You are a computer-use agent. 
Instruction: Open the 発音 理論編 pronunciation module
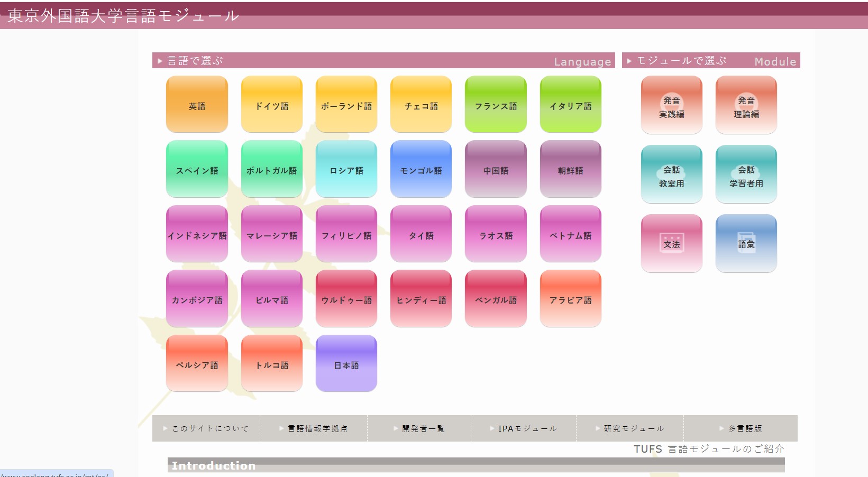click(746, 105)
